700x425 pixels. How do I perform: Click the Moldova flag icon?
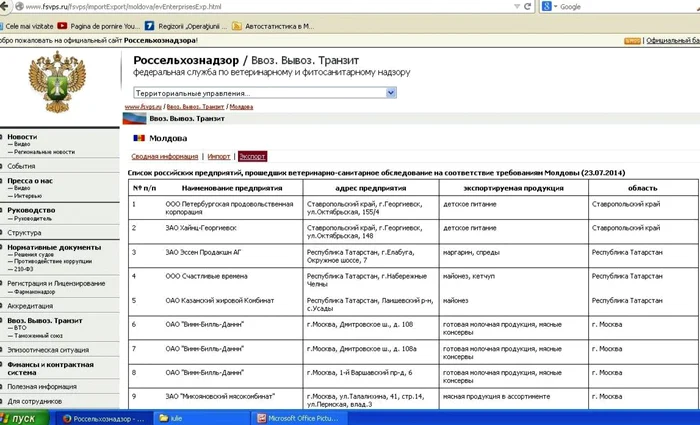point(139,138)
